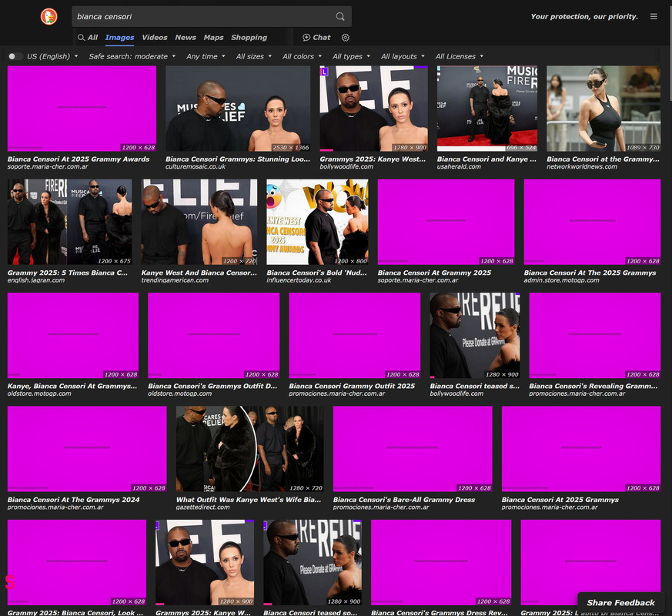
Task: Toggle the US (English) region switch
Action: (15, 56)
